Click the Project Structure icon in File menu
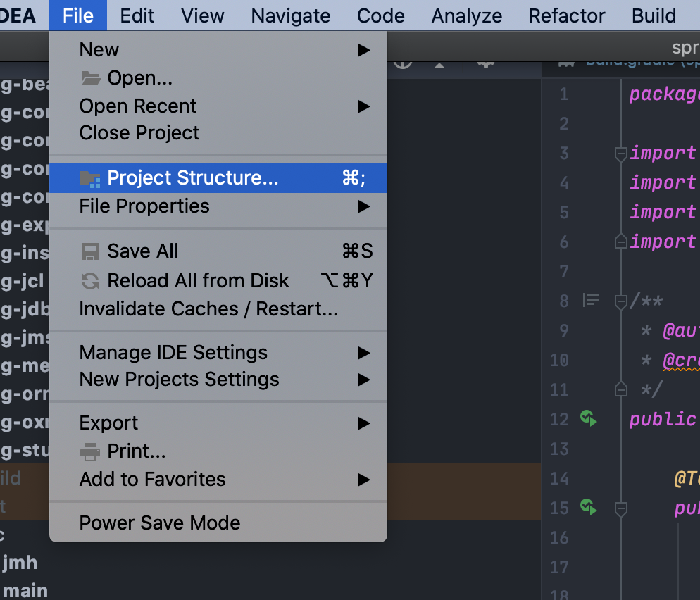The image size is (700, 600). coord(90,178)
